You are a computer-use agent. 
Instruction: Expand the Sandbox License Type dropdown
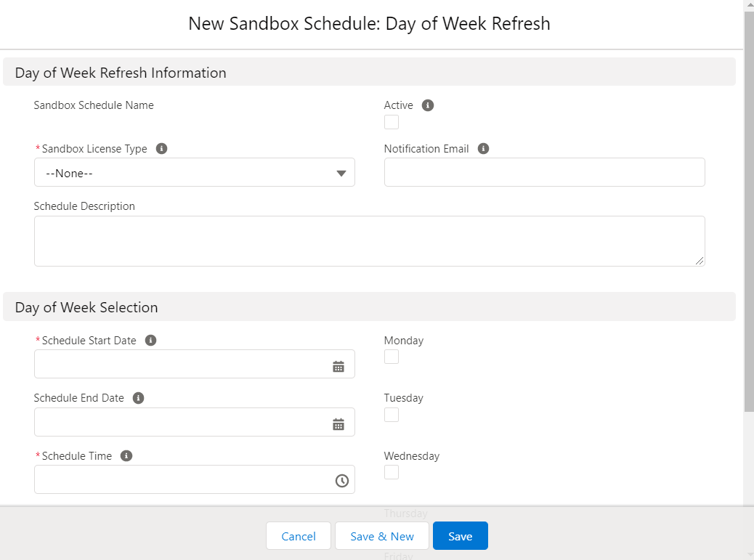(194, 173)
